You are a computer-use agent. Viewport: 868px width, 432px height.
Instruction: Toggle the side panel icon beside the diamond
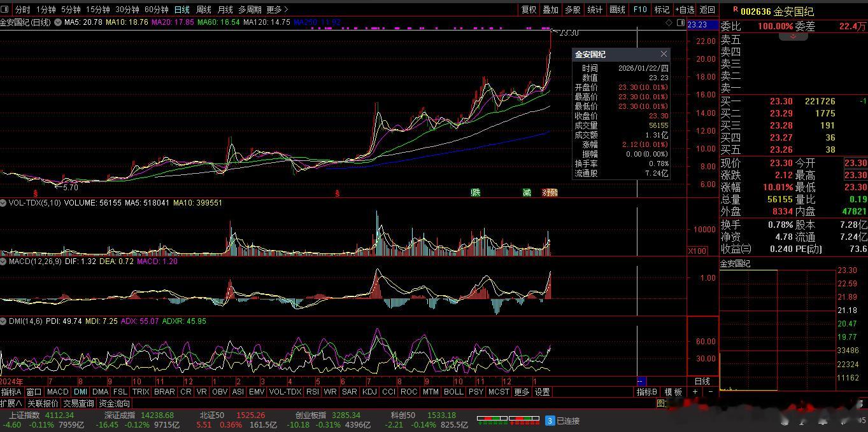(679, 22)
